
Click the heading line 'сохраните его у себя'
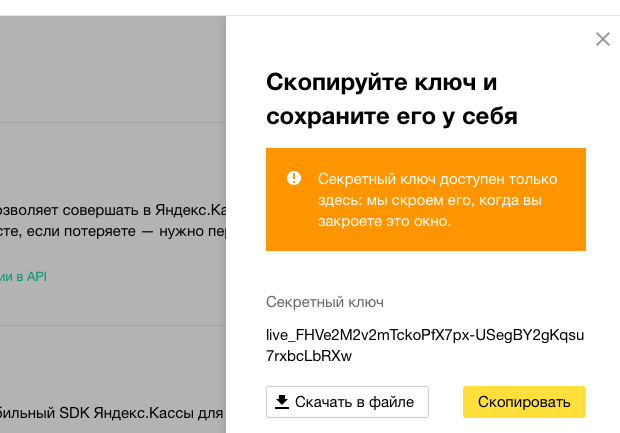point(392,116)
